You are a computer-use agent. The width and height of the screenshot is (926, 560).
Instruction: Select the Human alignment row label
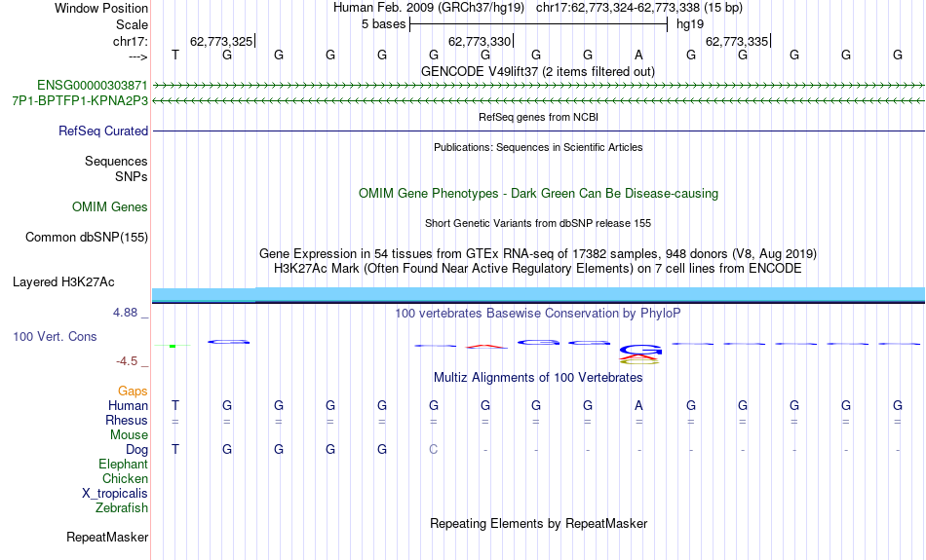128,405
